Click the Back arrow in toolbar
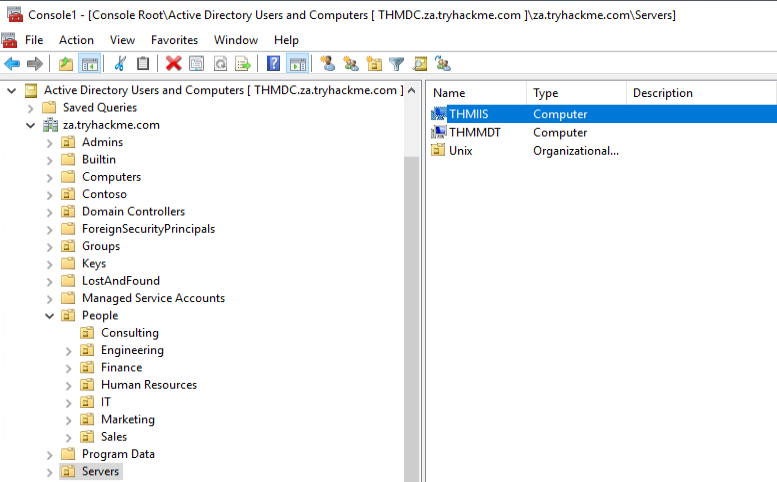 (12, 64)
